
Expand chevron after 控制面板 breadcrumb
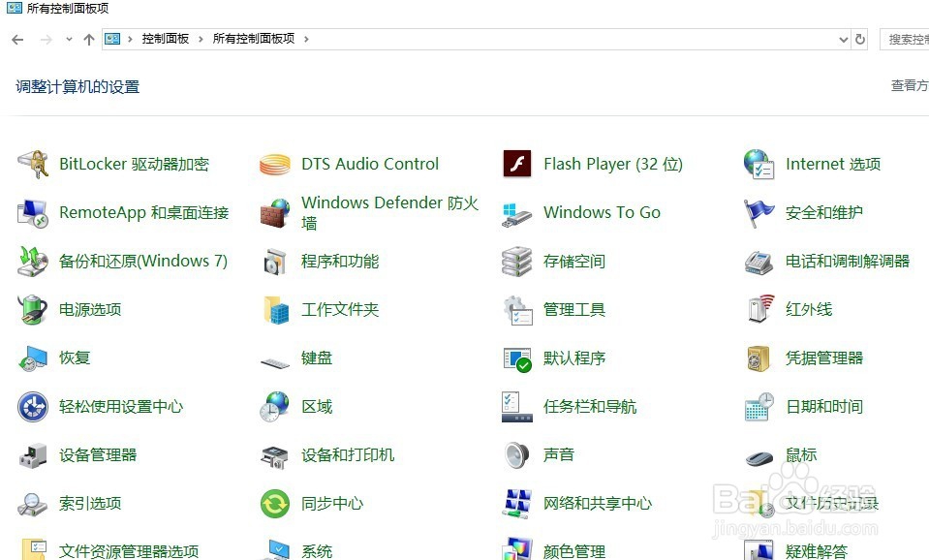(x=201, y=39)
